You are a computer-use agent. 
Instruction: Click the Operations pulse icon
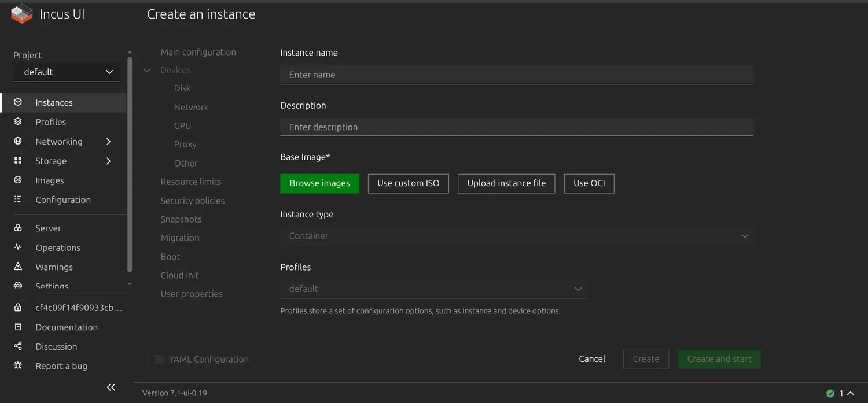[x=18, y=247]
